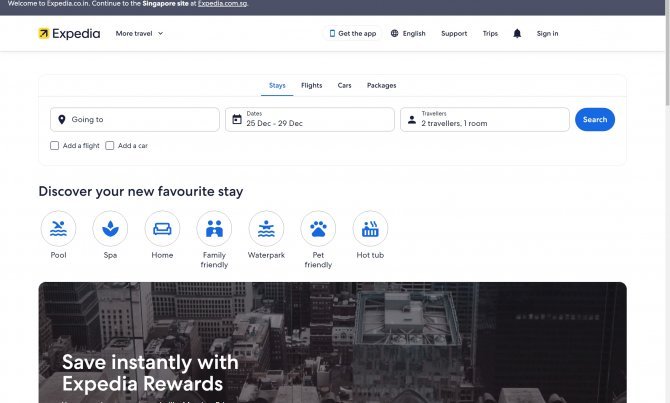
Task: Click the 'Waterpark' label text
Action: click(x=266, y=255)
